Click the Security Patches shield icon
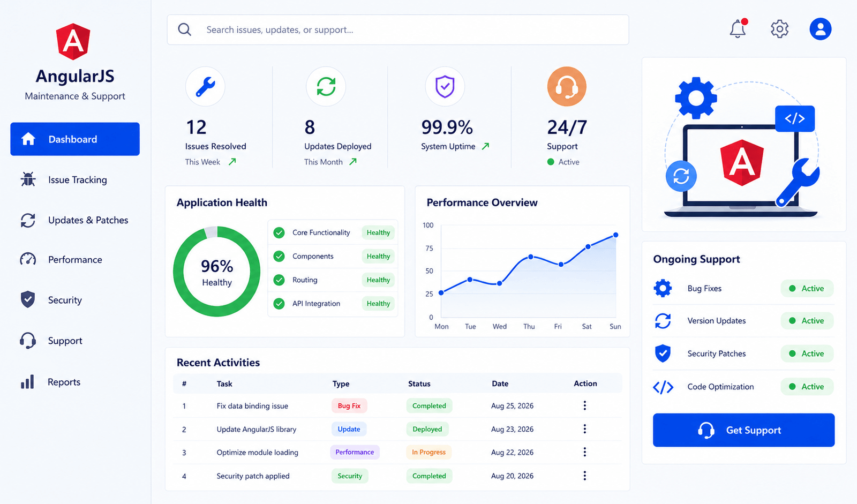 pos(663,353)
